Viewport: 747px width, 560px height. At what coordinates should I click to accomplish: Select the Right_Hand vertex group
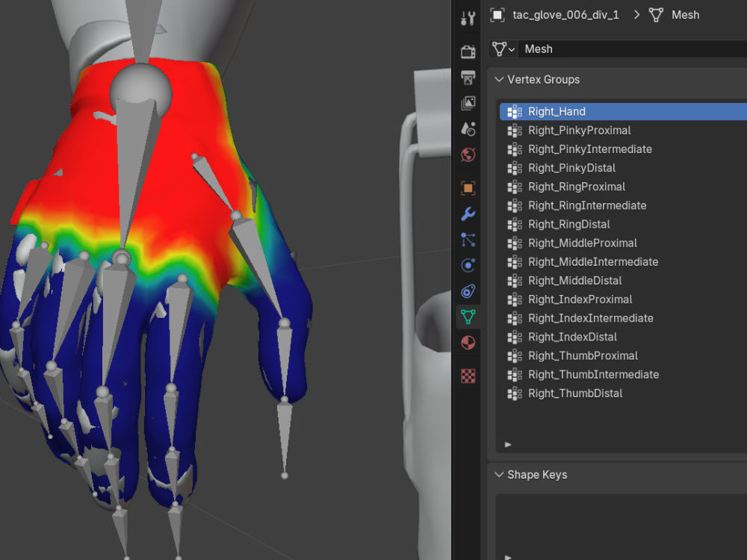click(623, 111)
